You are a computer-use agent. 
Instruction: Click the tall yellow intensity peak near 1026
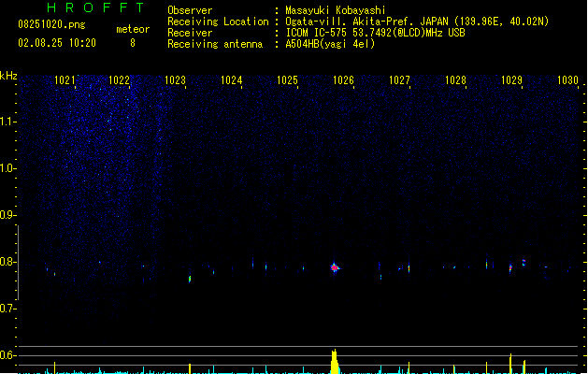click(x=335, y=362)
